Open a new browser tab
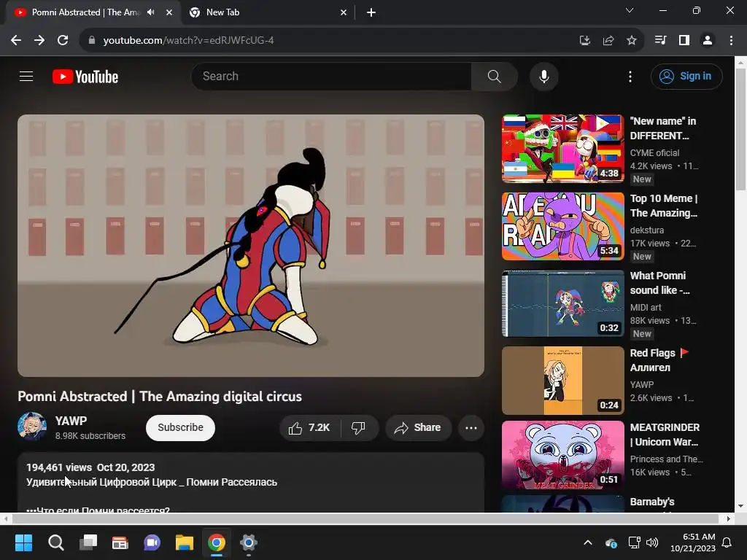The image size is (747, 560). (x=371, y=12)
